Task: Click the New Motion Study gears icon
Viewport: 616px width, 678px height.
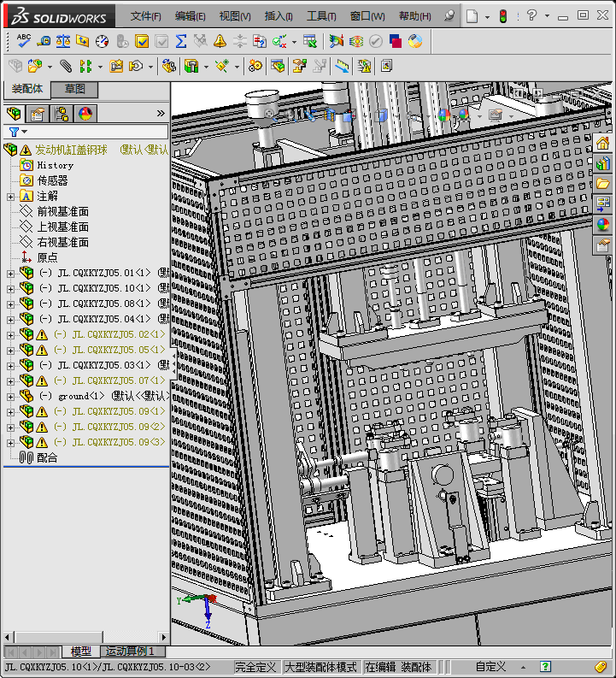Action: pos(255,66)
